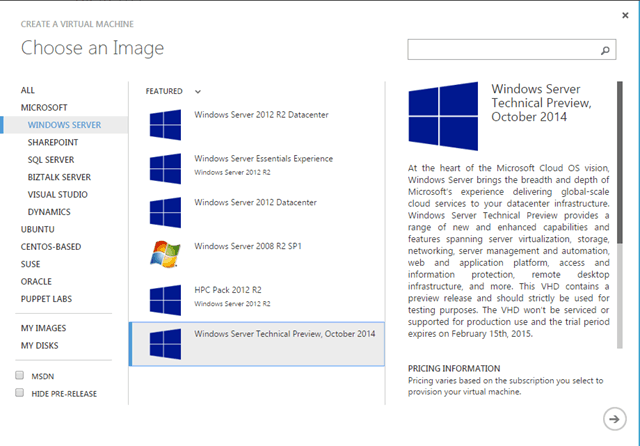Select the SQL SERVER subcategory
640x446 pixels.
[51, 160]
